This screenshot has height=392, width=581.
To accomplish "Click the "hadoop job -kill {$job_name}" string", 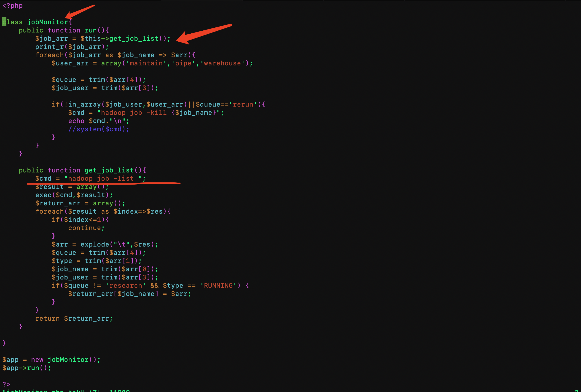I will point(159,113).
